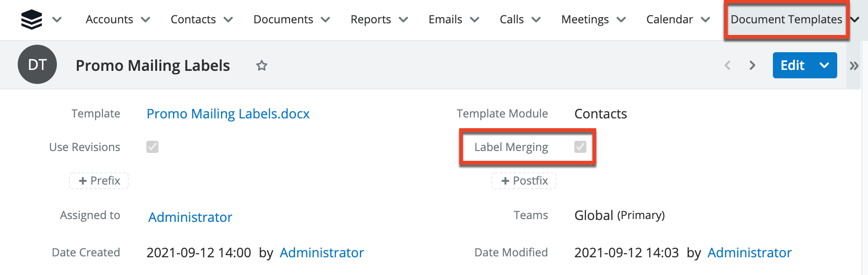The height and width of the screenshot is (275, 868).
Task: Switch to the Emails module
Action: pyautogui.click(x=445, y=20)
